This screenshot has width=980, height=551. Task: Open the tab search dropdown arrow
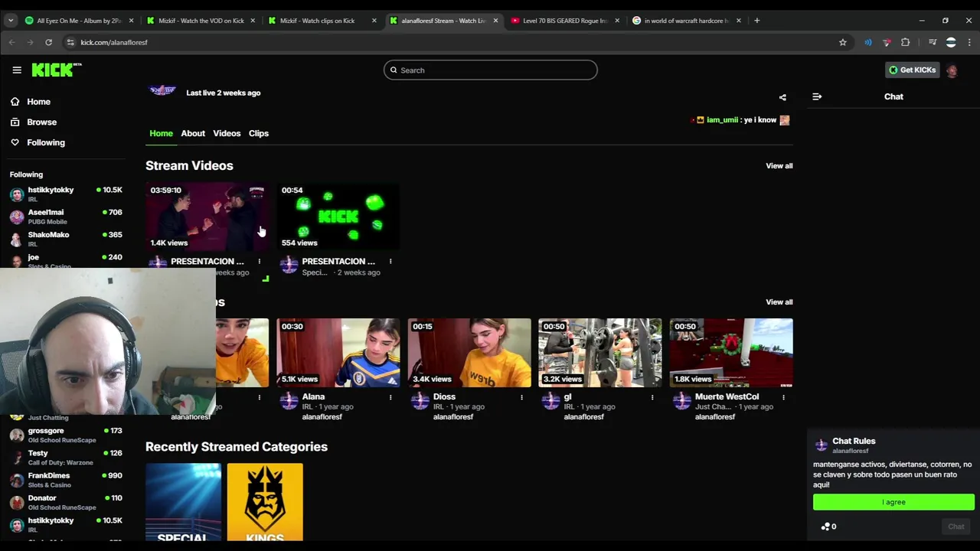(x=11, y=21)
